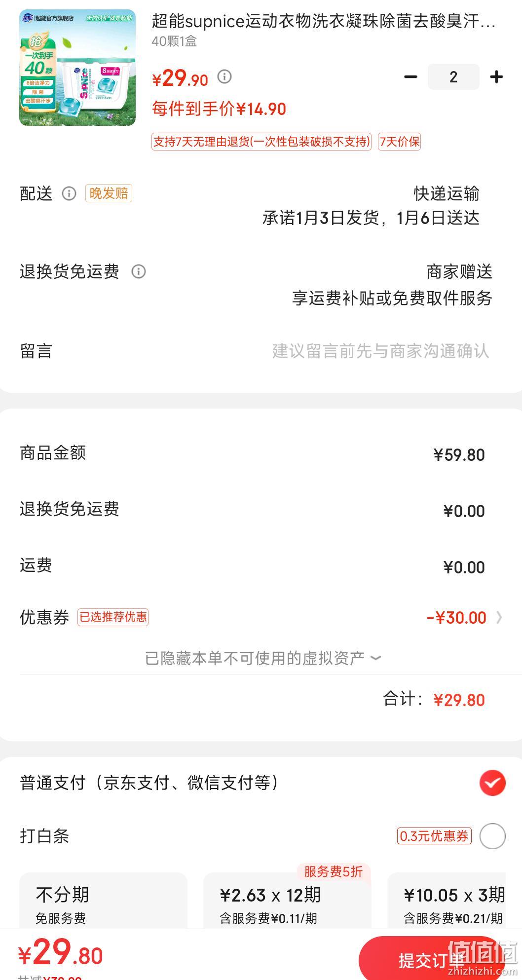Tap the info icon beside the ¥29.90 price

click(x=224, y=76)
